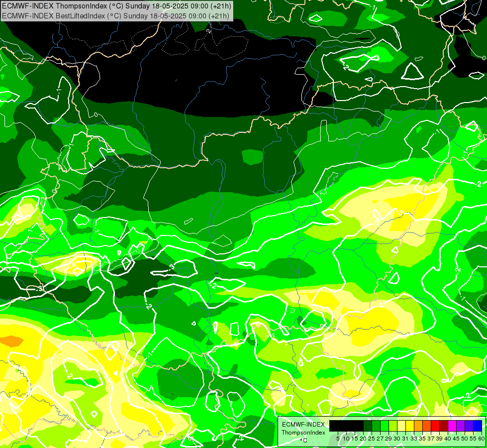Click the °C unit label in legend
The image size is (487, 448).
pos(304,440)
